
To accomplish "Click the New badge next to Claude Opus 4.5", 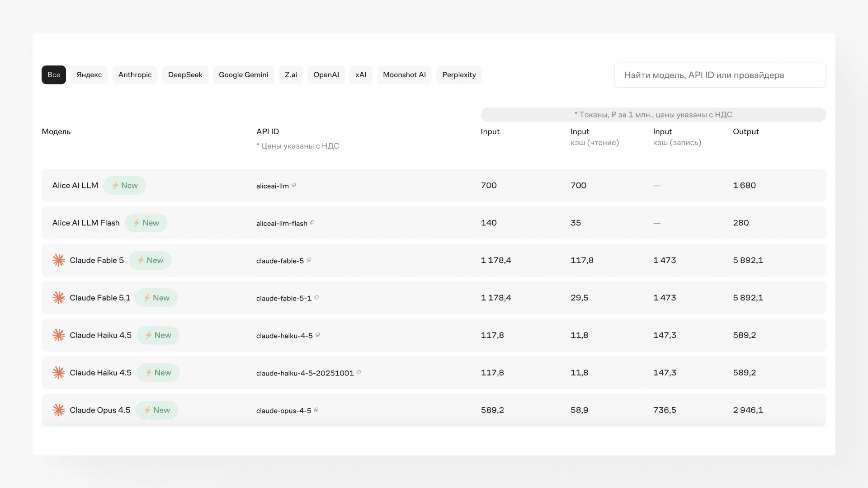I will tap(157, 410).
